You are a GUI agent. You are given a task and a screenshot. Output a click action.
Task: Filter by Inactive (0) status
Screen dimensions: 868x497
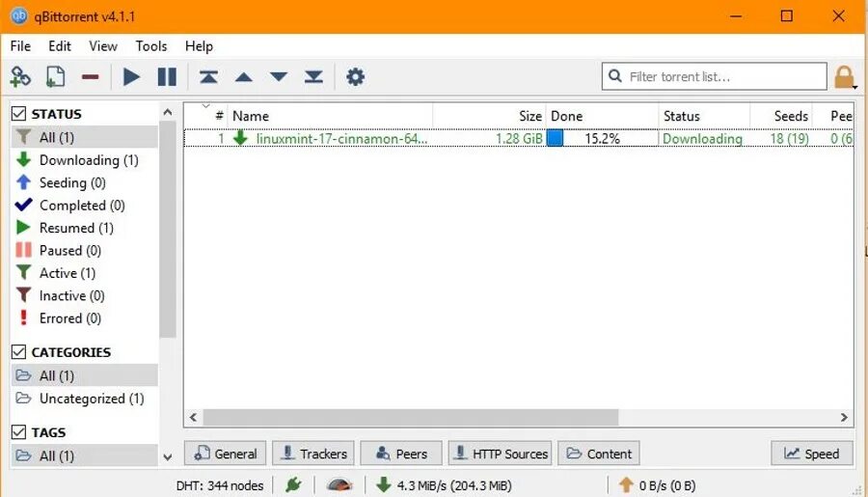(84, 296)
